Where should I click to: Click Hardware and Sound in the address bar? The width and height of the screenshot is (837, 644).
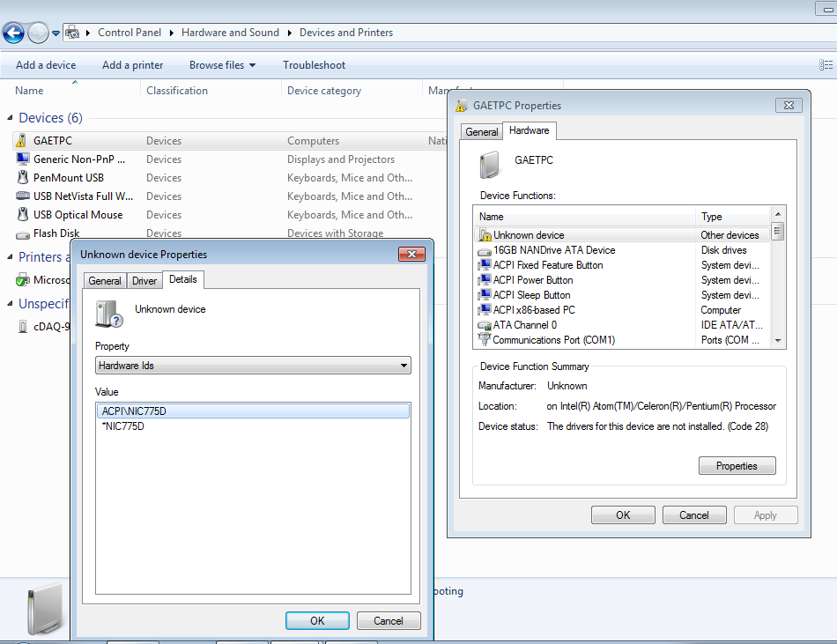[230, 33]
